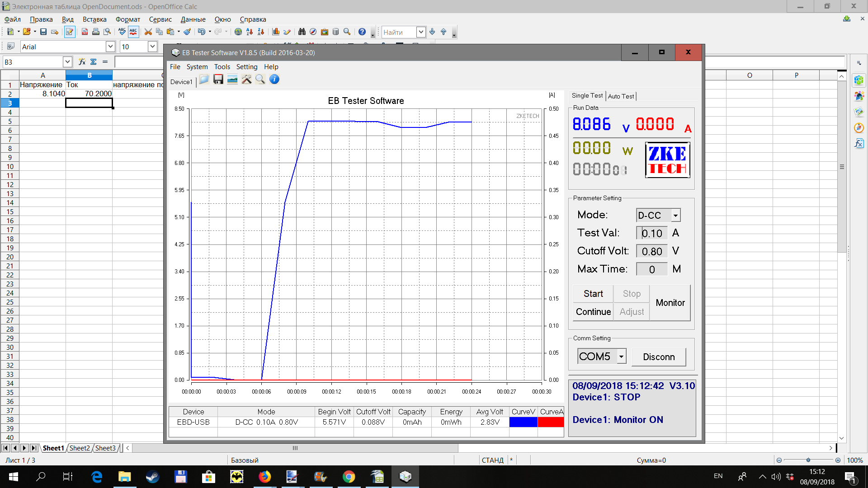Switch to the Auto Test tab
This screenshot has height=488, width=868.
click(621, 96)
